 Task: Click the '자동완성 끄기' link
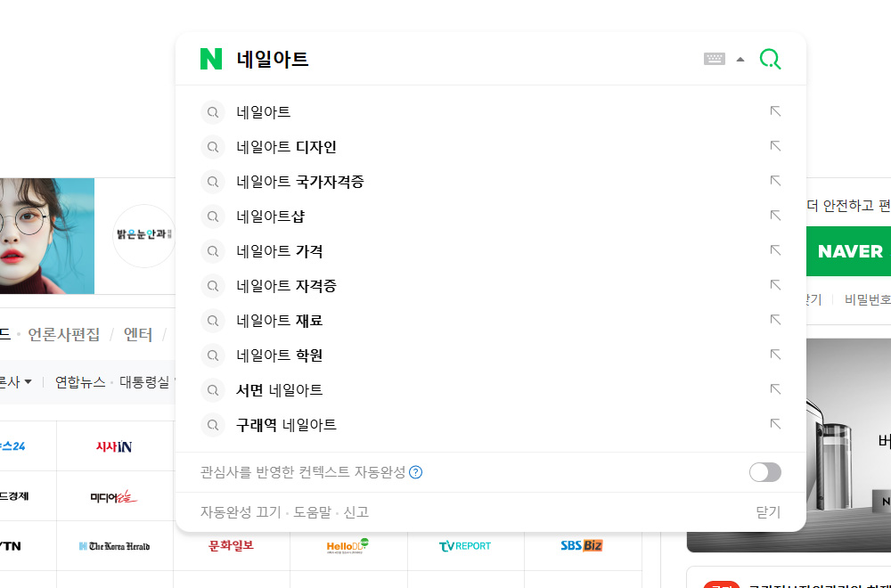point(239,512)
